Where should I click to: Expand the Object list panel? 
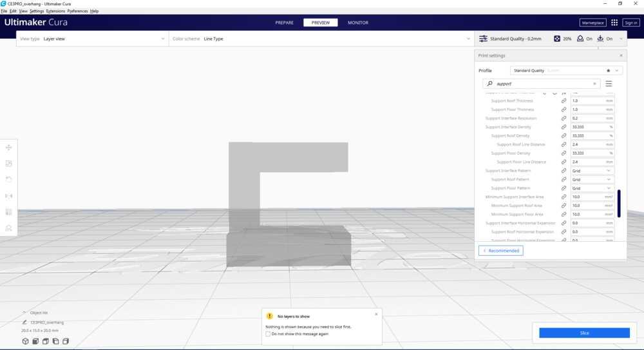point(24,313)
